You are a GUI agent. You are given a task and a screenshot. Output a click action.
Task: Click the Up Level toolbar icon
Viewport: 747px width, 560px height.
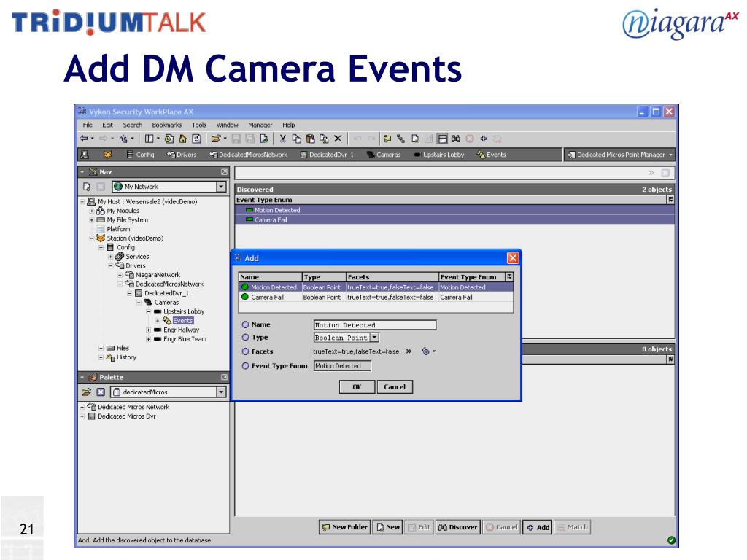[124, 139]
